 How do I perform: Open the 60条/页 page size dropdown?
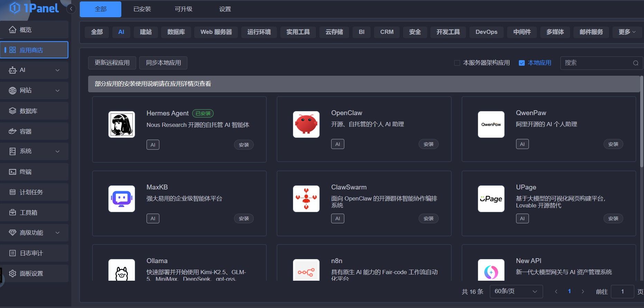click(x=516, y=291)
